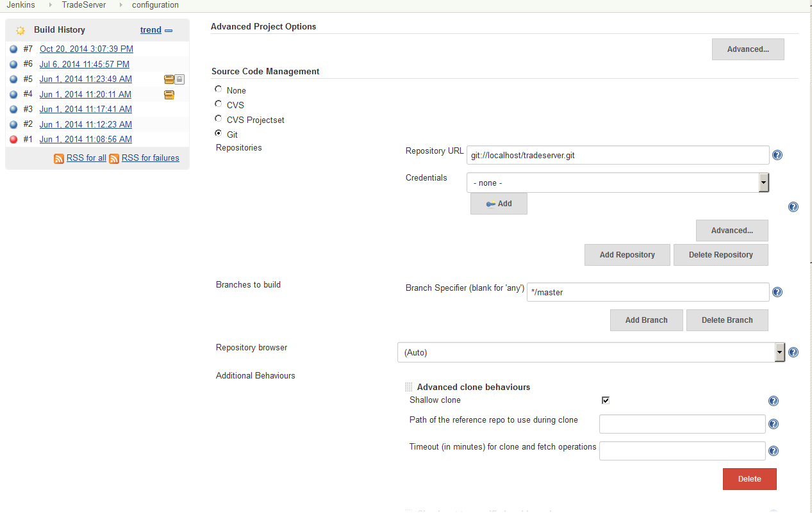Select the CVS radio button
Viewport: 812px width, 513px height.
(x=219, y=104)
